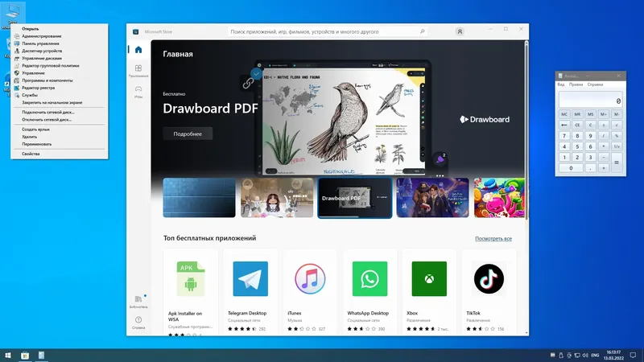Open the Приложения section in Store sidebar
Viewport: 644px width, 362px height.
pyautogui.click(x=138, y=71)
